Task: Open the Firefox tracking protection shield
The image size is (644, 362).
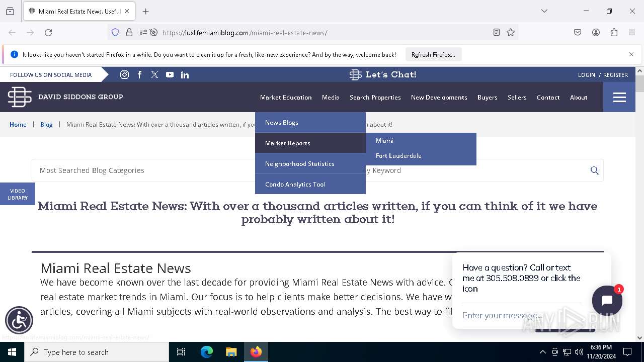Action: coord(115,33)
